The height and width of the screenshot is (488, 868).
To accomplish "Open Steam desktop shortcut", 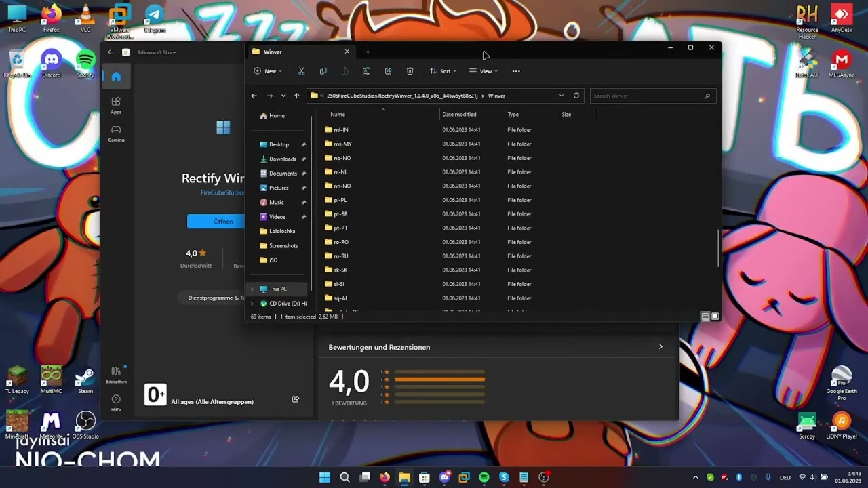I will click(x=85, y=380).
